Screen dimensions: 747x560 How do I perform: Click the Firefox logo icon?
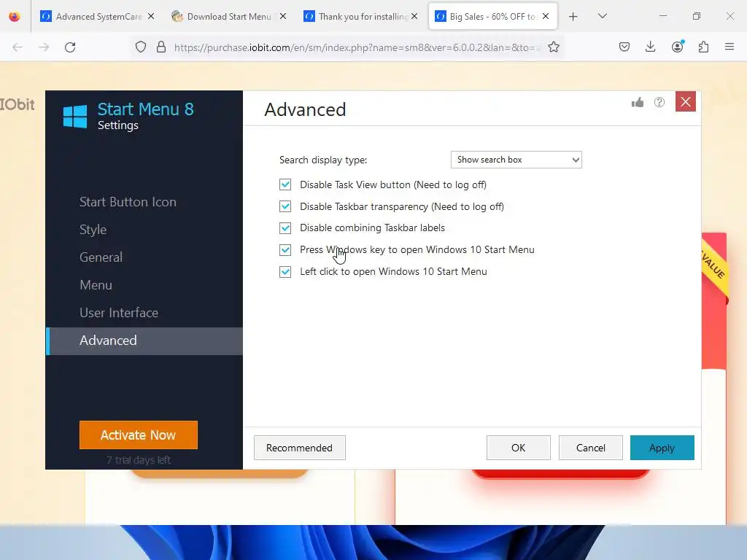15,17
